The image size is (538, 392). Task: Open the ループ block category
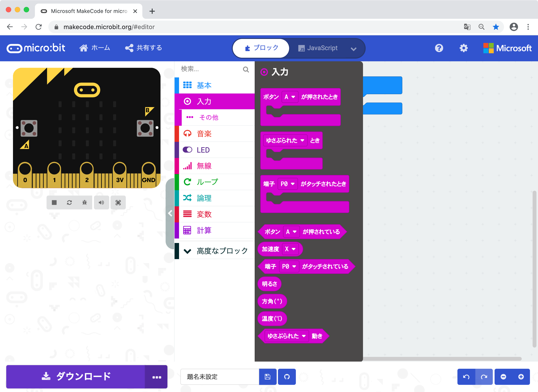click(215, 182)
